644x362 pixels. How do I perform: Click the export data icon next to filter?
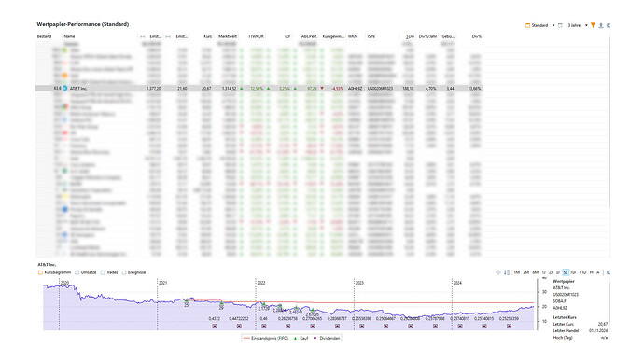tap(600, 25)
